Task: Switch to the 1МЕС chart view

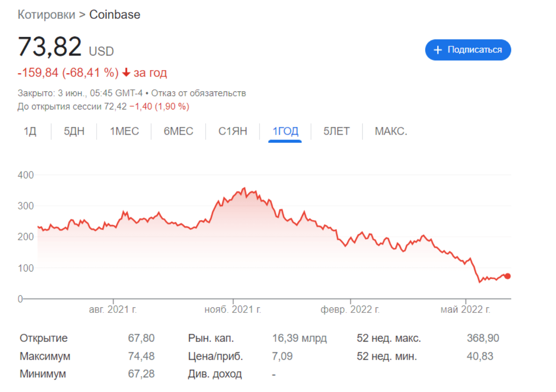Action: click(124, 131)
